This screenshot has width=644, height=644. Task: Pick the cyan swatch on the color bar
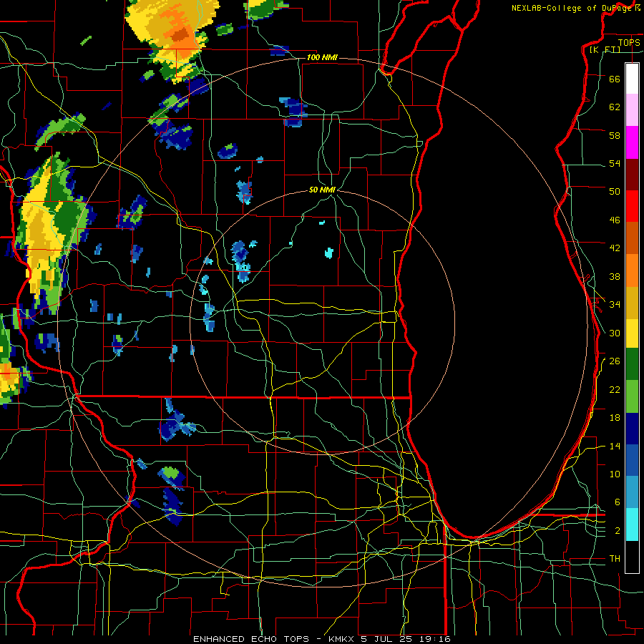(x=632, y=525)
